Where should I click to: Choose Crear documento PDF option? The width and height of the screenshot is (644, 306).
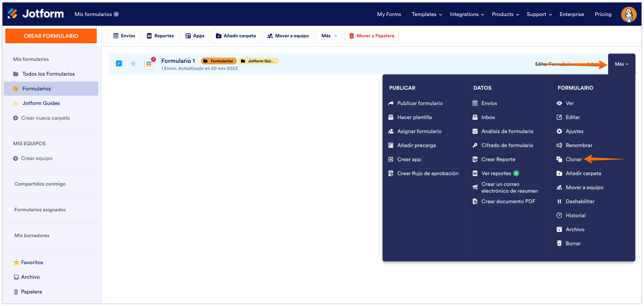click(508, 201)
